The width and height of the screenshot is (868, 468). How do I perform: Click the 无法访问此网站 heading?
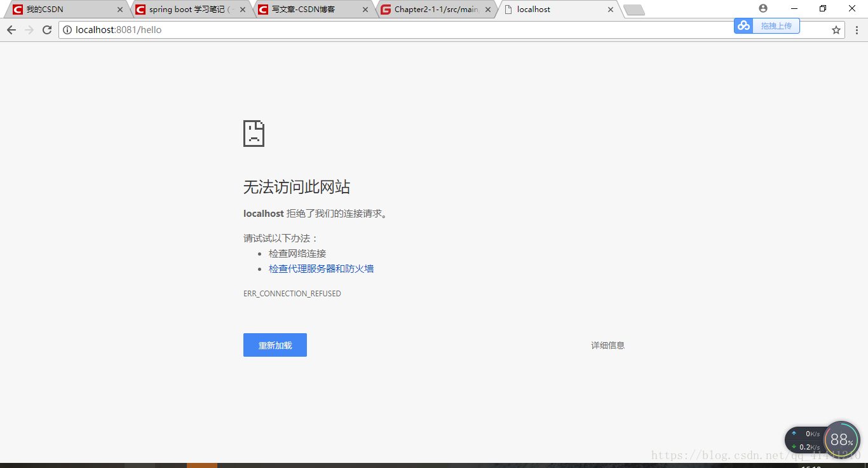coord(297,187)
